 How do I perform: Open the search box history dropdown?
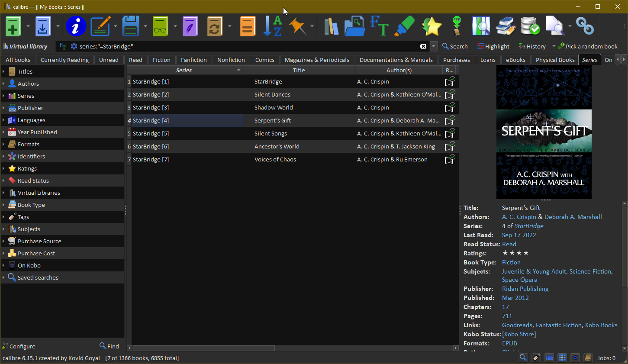coord(433,46)
